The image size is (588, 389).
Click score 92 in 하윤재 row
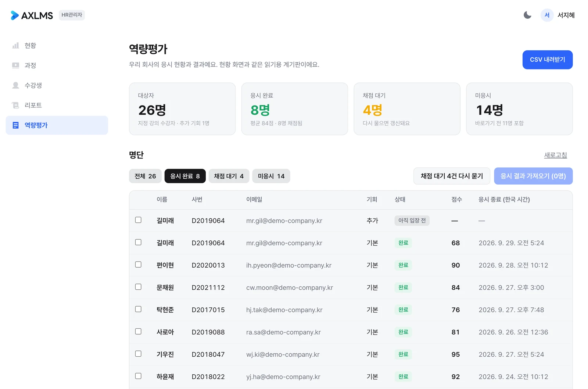[456, 377]
